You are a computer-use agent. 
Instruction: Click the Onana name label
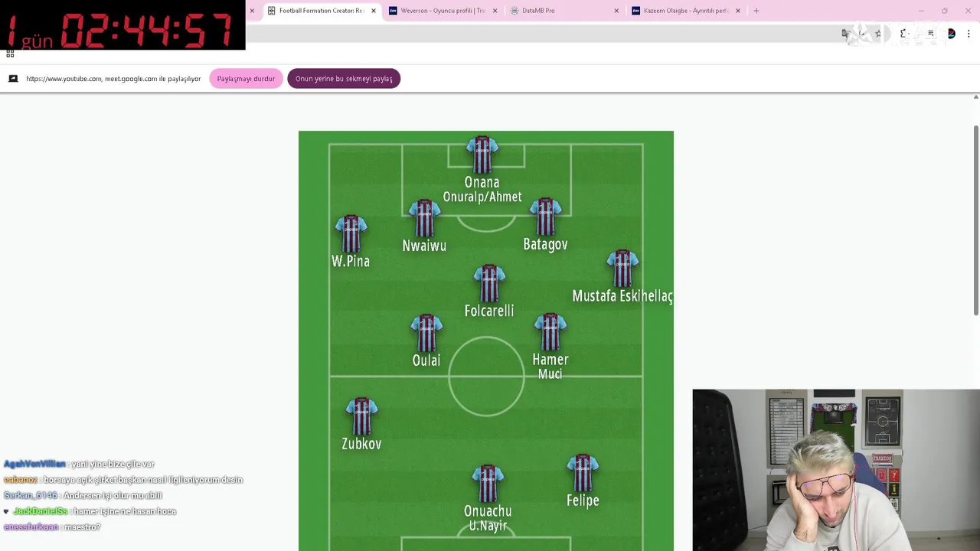pyautogui.click(x=482, y=182)
